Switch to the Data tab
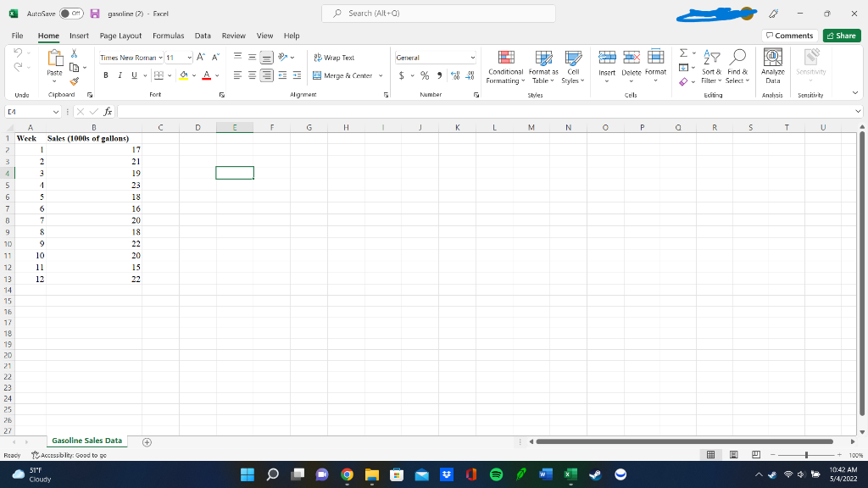868x488 pixels. (203, 36)
